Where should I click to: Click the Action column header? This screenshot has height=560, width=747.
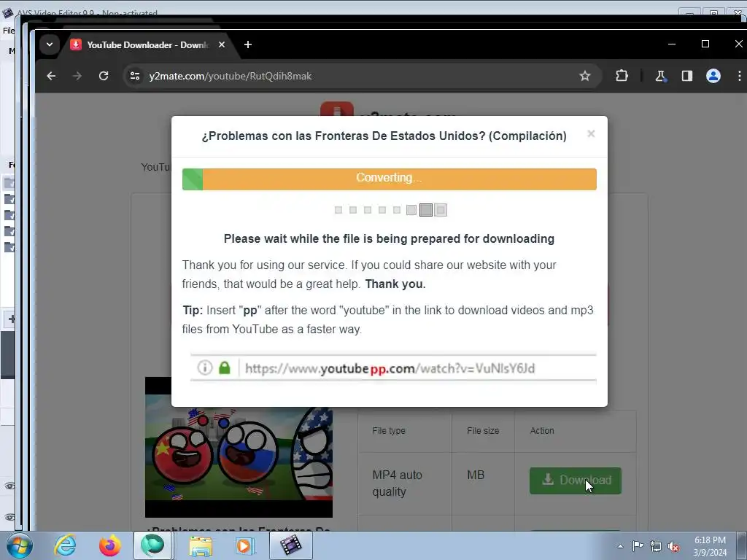pos(542,430)
